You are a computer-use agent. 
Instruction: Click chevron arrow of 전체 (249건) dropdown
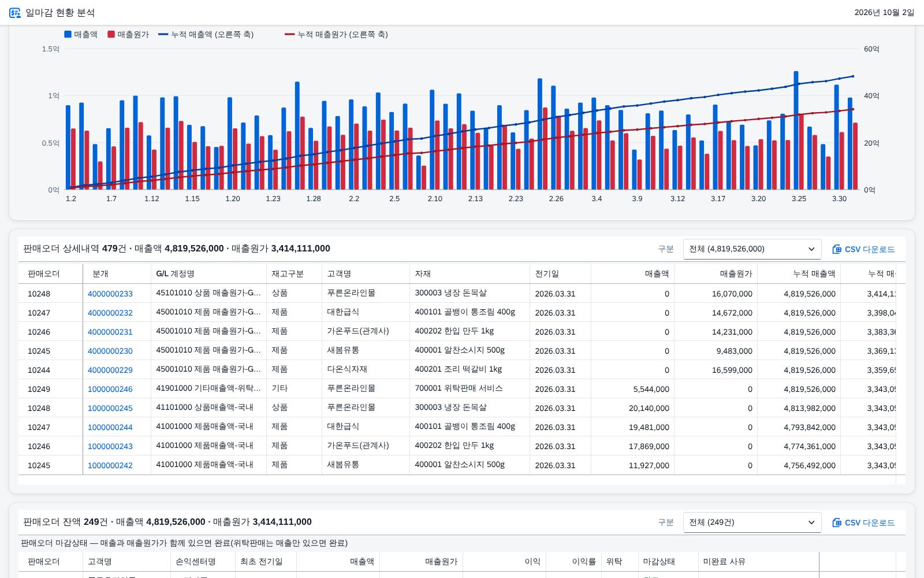811,523
